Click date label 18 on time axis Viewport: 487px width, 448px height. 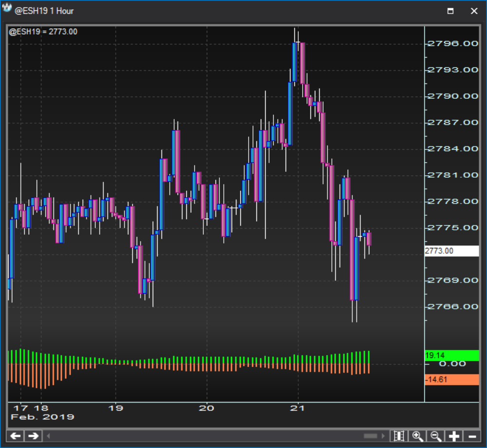(41, 408)
